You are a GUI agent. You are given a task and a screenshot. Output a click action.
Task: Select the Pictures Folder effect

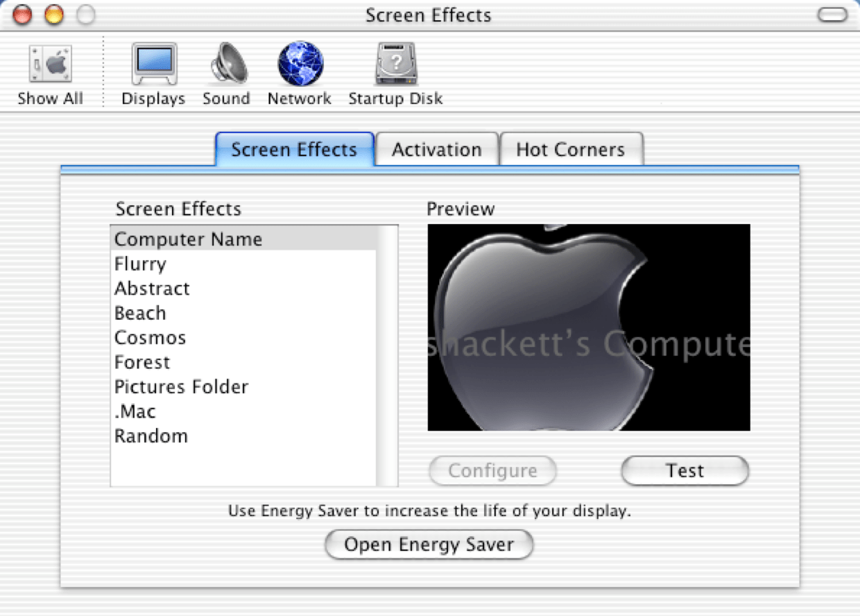pos(243,387)
